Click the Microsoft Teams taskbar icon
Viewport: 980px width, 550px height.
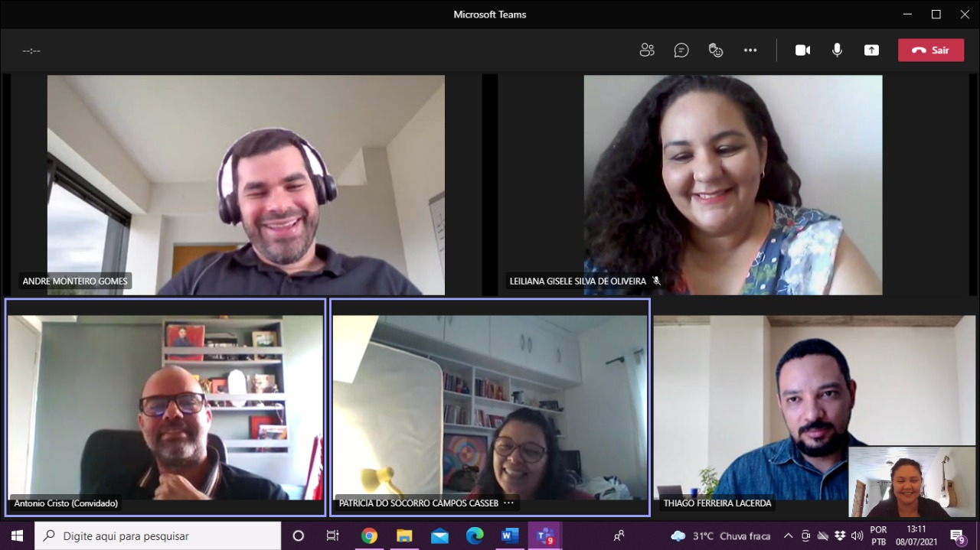tap(545, 535)
